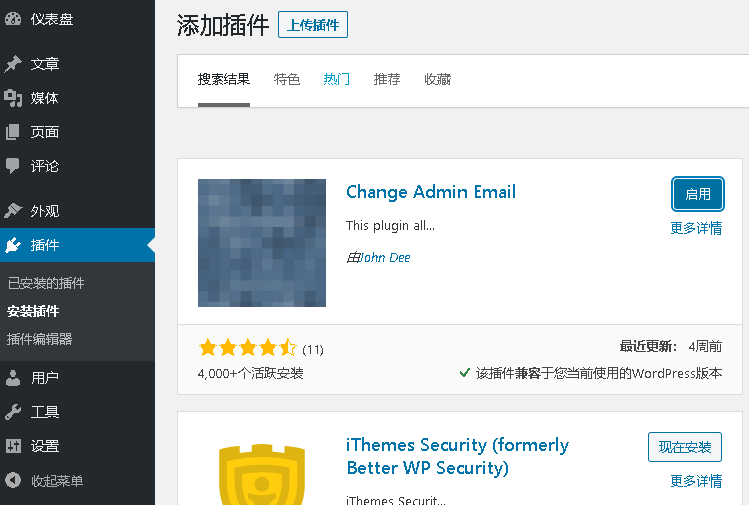Click the Dashboard gauge icon

pos(13,19)
